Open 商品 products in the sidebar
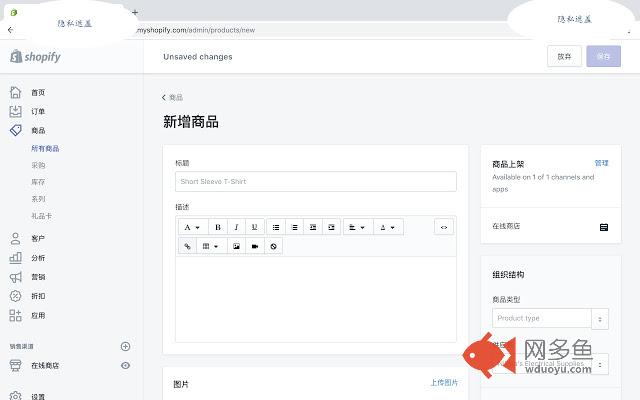This screenshot has width=640, height=400. [38, 131]
